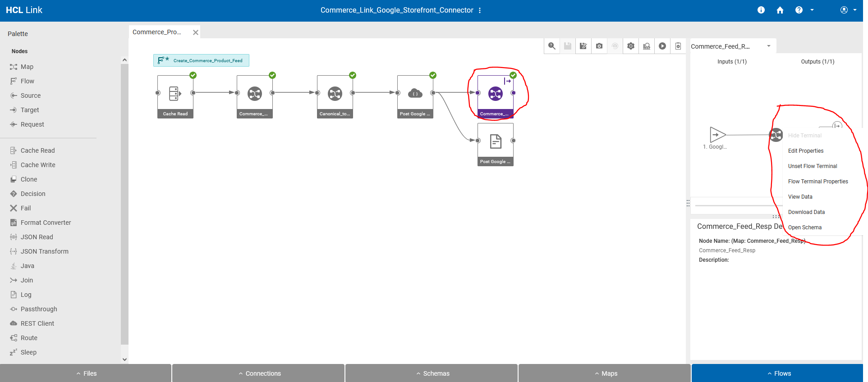The height and width of the screenshot is (382, 868).
Task: Select Map in palette nodes
Action: click(x=22, y=67)
